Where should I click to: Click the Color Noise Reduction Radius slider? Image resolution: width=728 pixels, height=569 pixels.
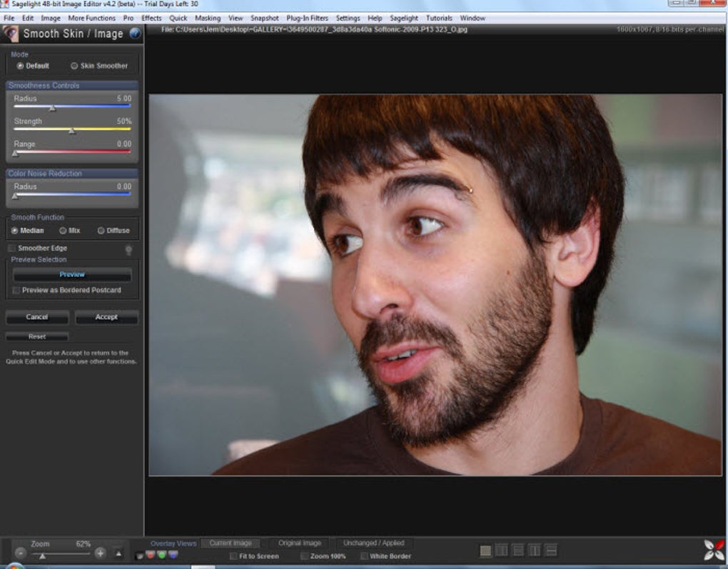[72, 195]
